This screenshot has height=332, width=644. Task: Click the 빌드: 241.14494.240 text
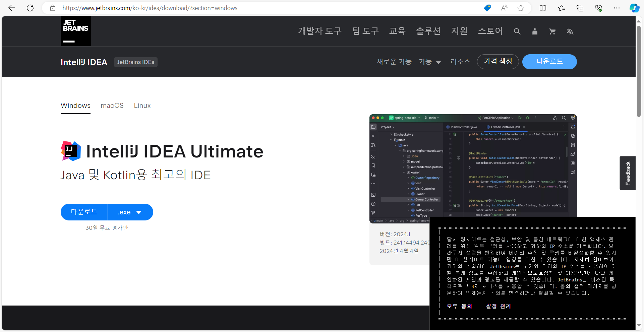pos(404,243)
